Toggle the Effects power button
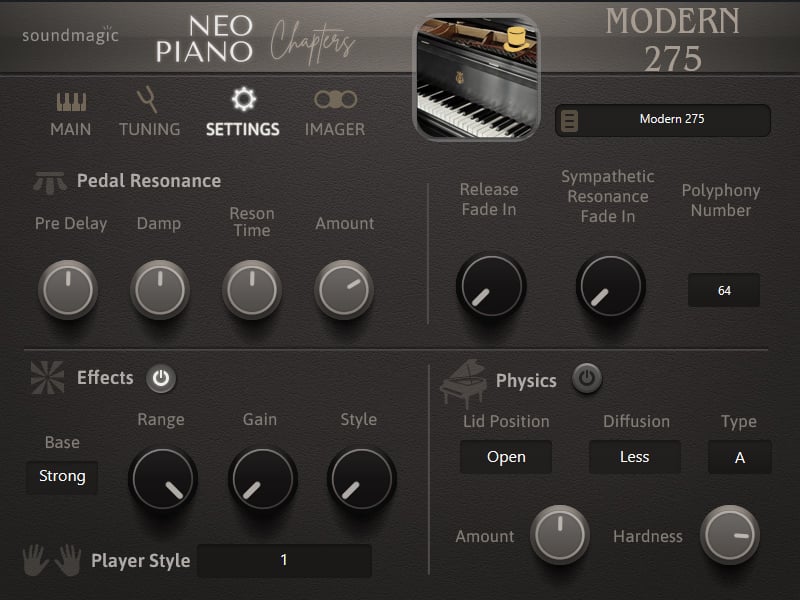 [161, 379]
